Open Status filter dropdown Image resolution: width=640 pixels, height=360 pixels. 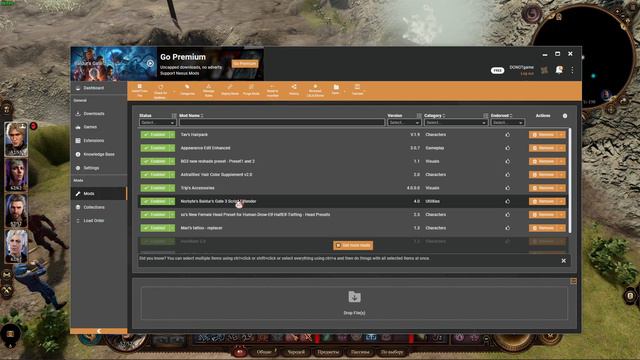click(x=157, y=122)
